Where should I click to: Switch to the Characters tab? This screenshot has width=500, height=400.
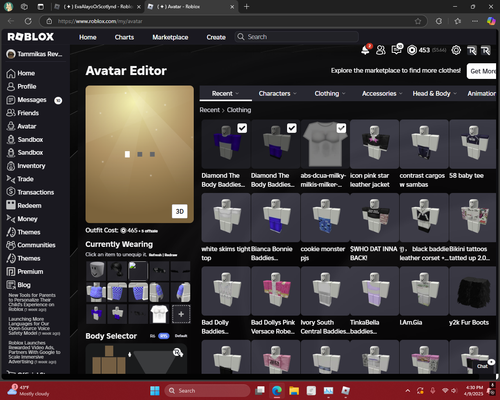[x=277, y=94]
